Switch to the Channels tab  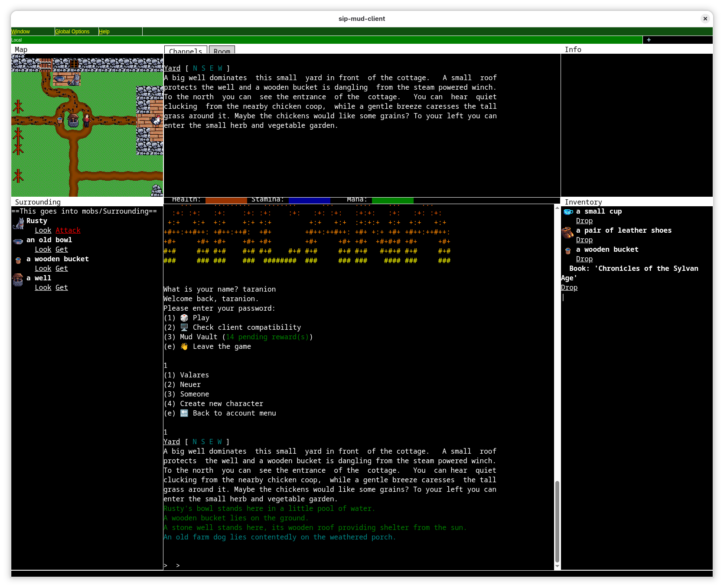coord(186,50)
